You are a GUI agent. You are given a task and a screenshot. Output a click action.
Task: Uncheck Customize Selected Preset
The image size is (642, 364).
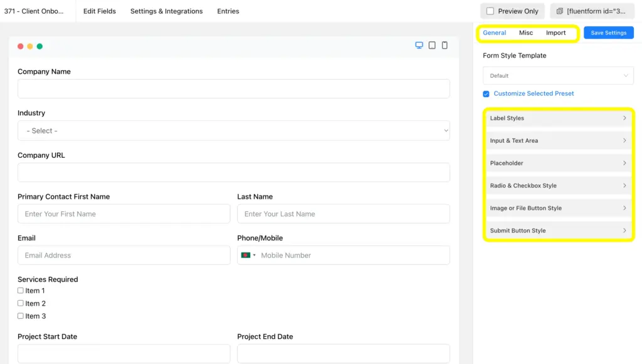pos(486,93)
